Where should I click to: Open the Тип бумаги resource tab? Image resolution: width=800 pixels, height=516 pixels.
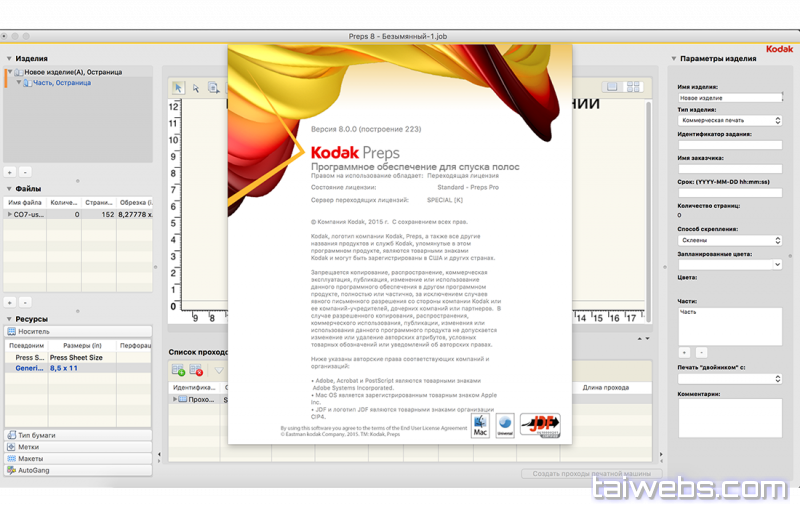78,435
